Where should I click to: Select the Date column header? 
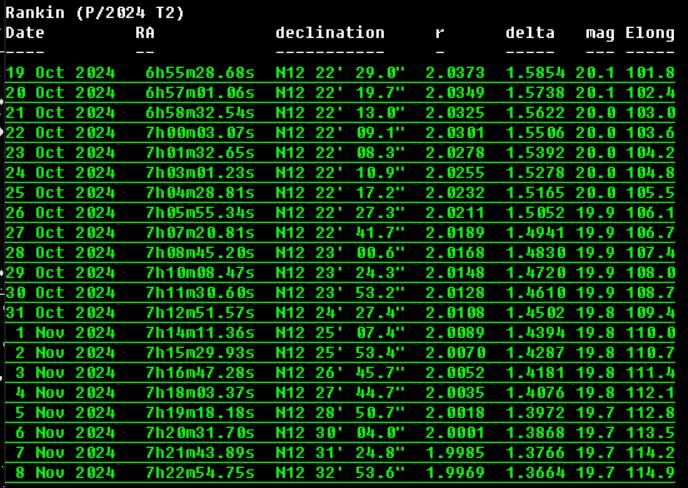[x=25, y=33]
